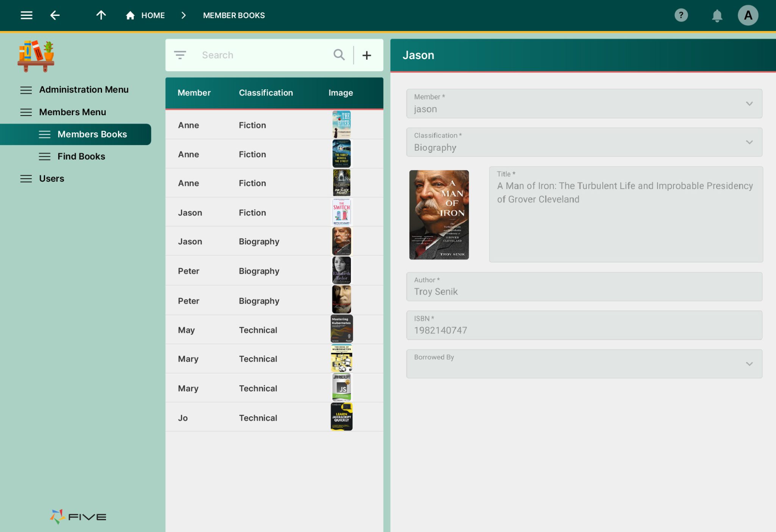Open the help question mark icon
The width and height of the screenshot is (776, 532).
(x=681, y=15)
